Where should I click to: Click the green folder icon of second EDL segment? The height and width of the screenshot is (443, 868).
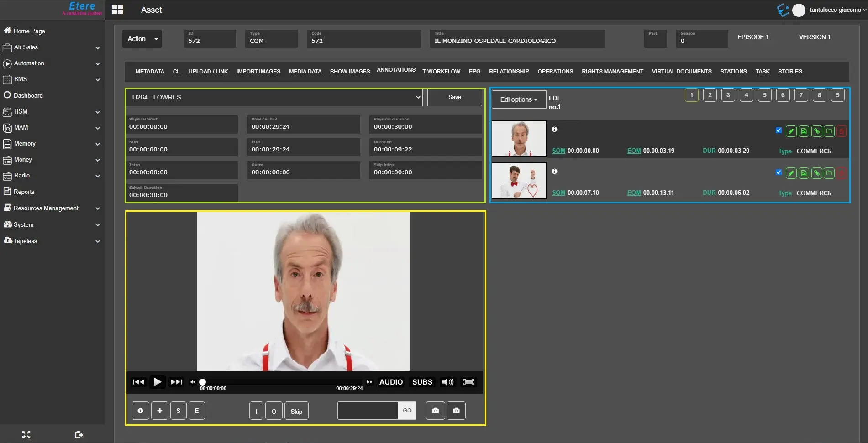829,173
